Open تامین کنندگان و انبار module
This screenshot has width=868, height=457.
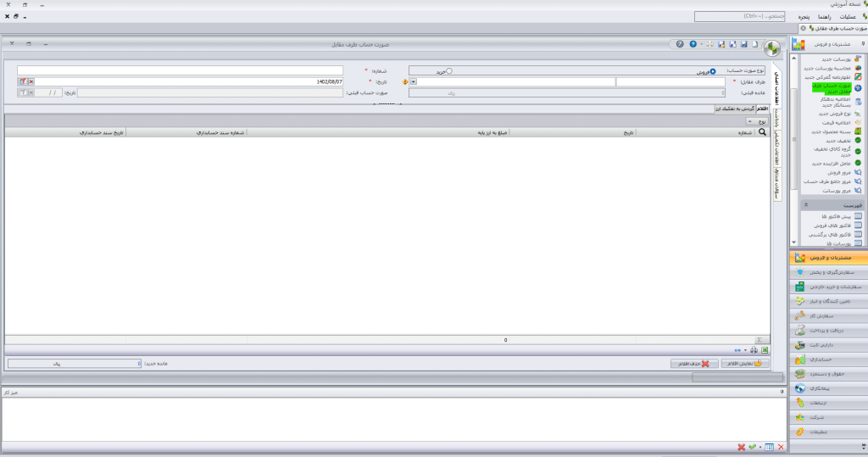pyautogui.click(x=829, y=301)
